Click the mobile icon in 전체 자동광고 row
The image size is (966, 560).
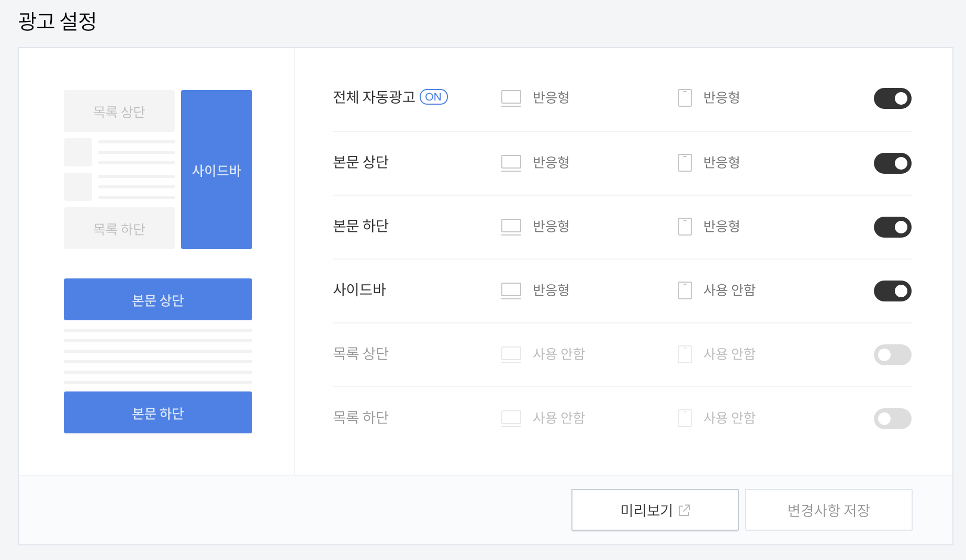pyautogui.click(x=685, y=98)
